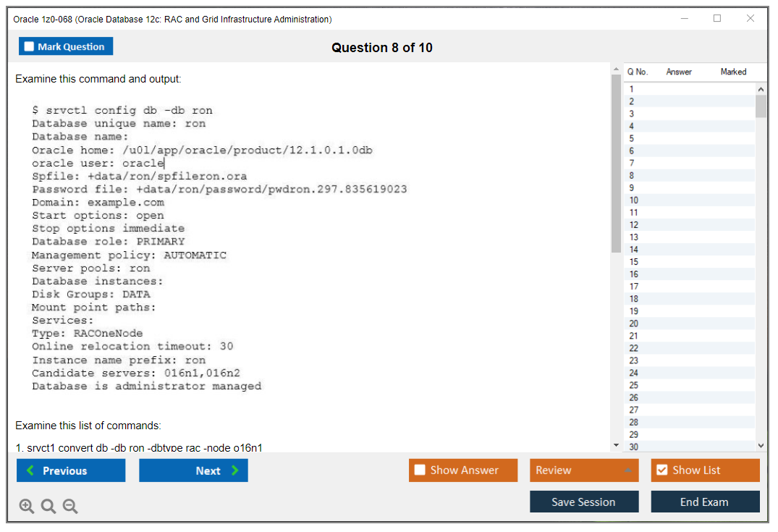Click the Q No. column header
Viewport: 778px width, 532px height.
[638, 72]
